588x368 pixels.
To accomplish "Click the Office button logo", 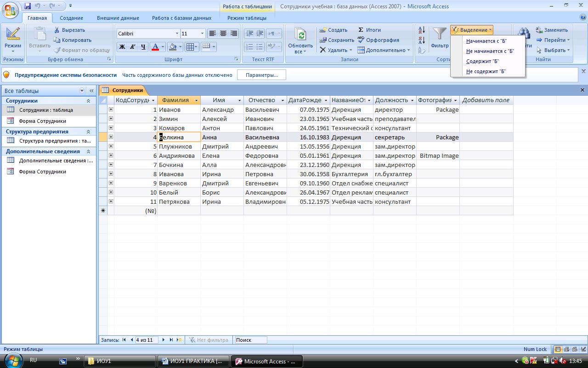I will click(x=10, y=10).
